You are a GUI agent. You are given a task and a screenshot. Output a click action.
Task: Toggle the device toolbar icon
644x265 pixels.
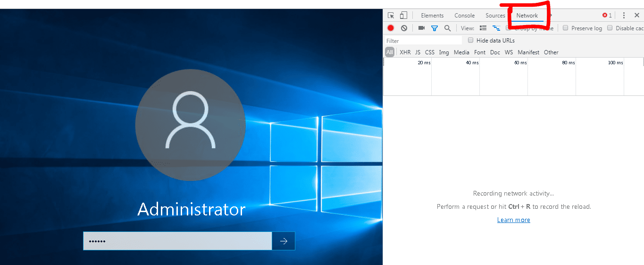point(403,16)
